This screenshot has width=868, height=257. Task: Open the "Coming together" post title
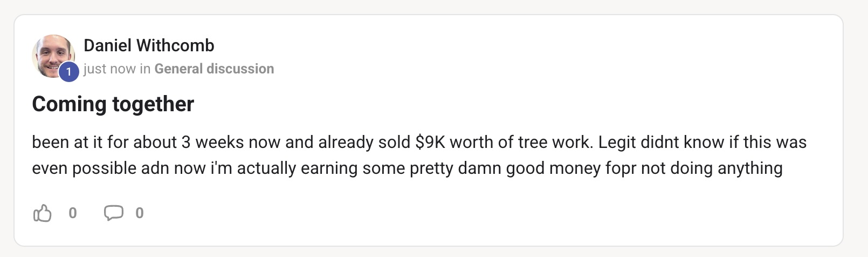(113, 104)
